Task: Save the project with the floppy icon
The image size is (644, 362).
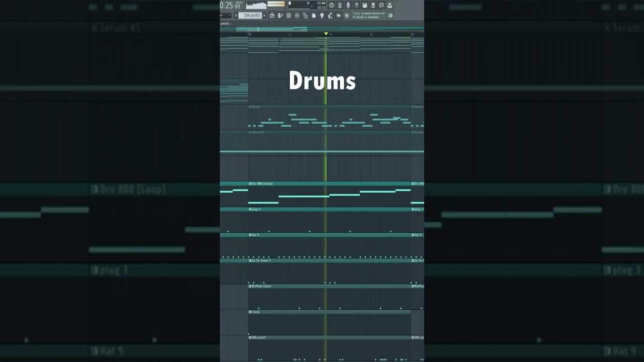Action: click(x=365, y=5)
